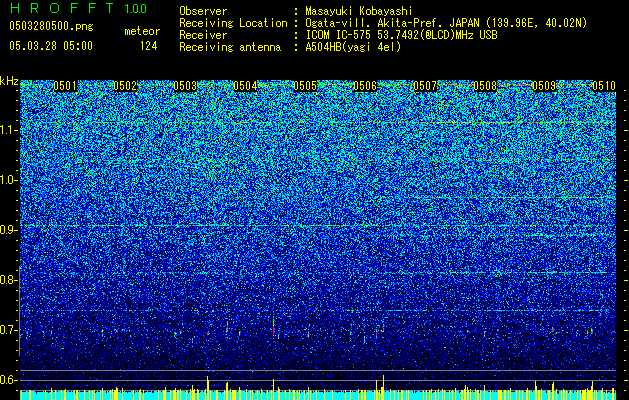Select the A504HB(yagi 4el) antenna text
The height and width of the screenshot is (400, 629).
(x=353, y=47)
